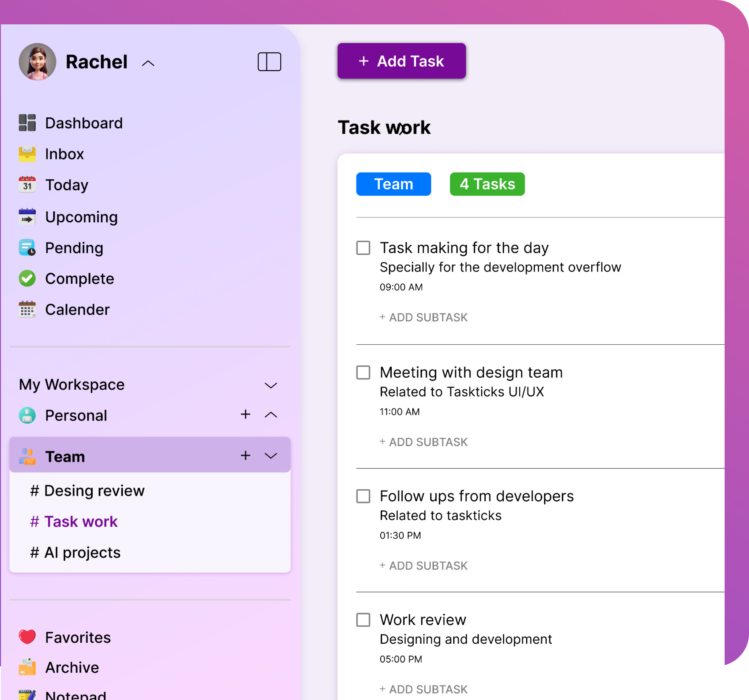Expand the My Workspace section chevron
749x700 pixels.
pyautogui.click(x=270, y=385)
